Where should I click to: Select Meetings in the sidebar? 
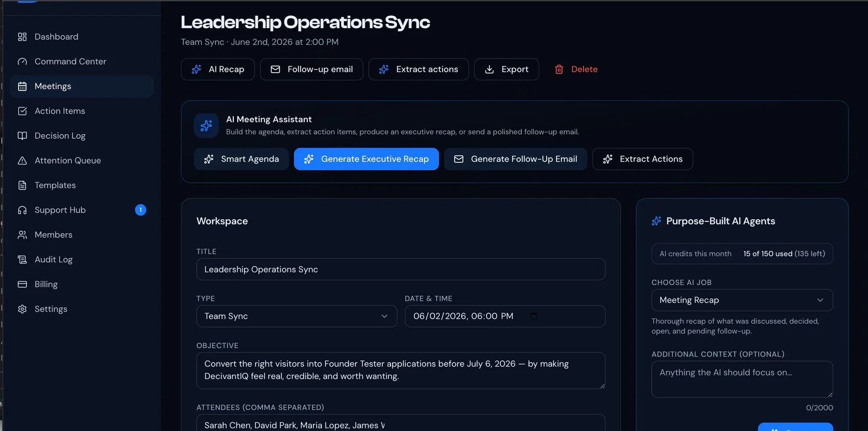[x=82, y=86]
